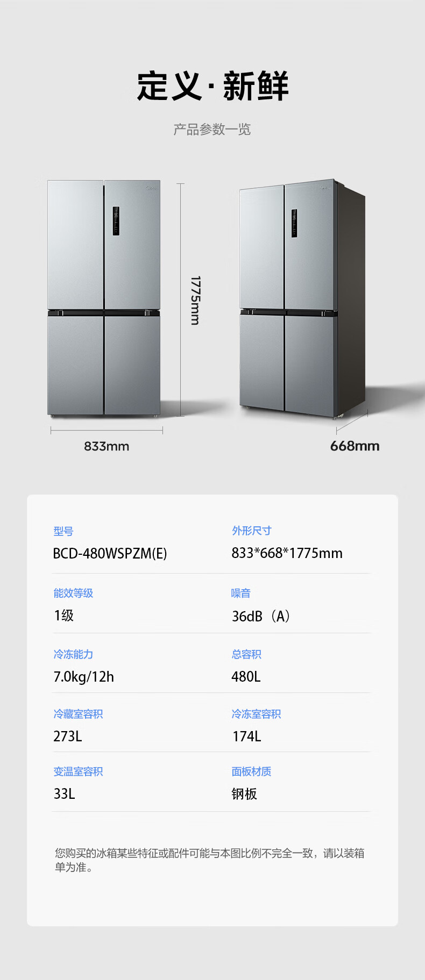Click the angled side-view refrigerator image
425x980 pixels.
[x=302, y=298]
